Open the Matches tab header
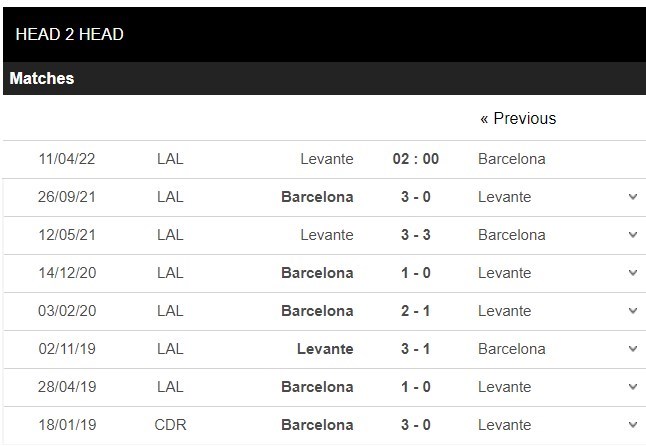Screen dimensions: 646x446 (x=42, y=78)
